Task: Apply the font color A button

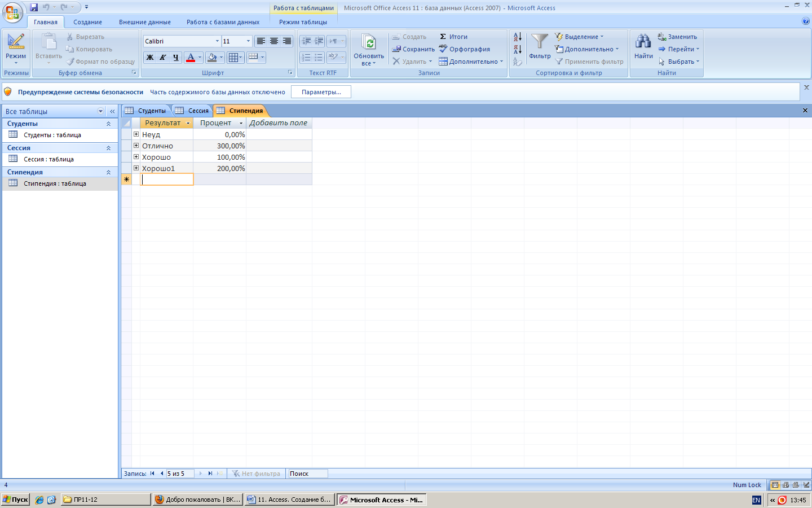Action: click(191, 58)
